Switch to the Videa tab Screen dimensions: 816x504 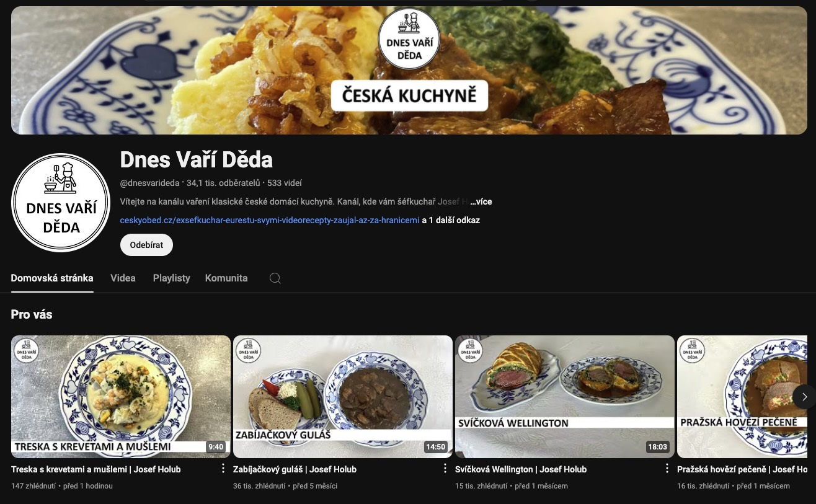point(123,278)
